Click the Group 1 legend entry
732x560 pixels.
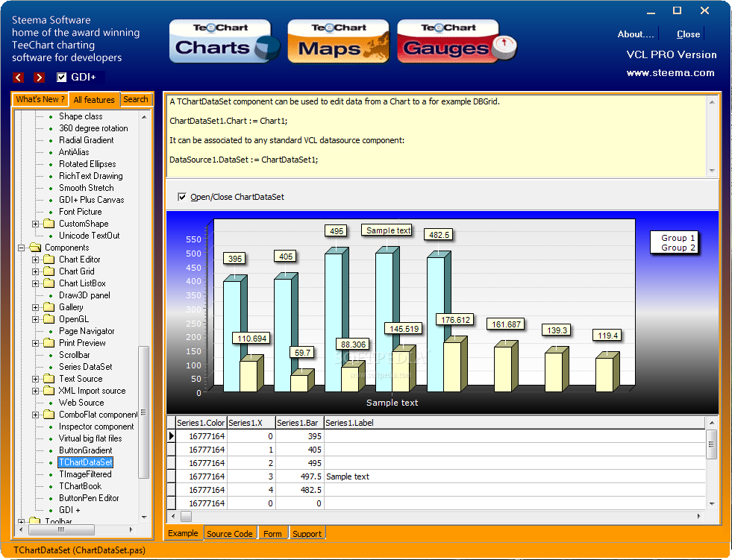click(x=678, y=238)
